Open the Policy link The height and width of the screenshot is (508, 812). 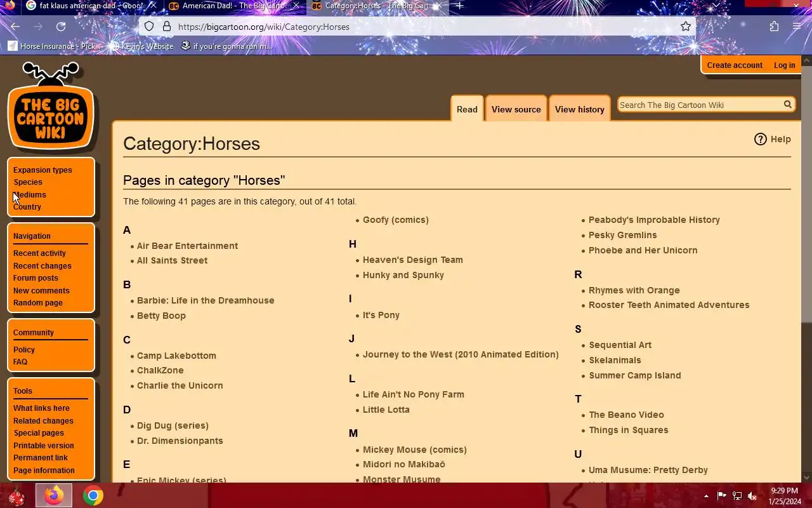(x=24, y=350)
